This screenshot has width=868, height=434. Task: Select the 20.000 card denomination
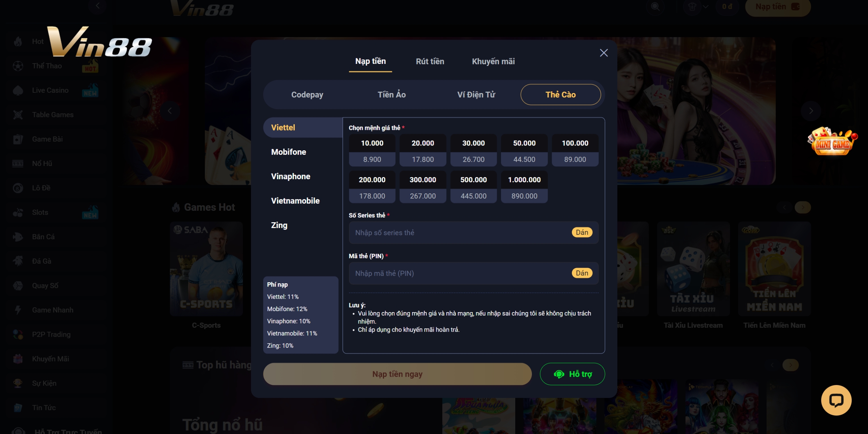tap(423, 150)
